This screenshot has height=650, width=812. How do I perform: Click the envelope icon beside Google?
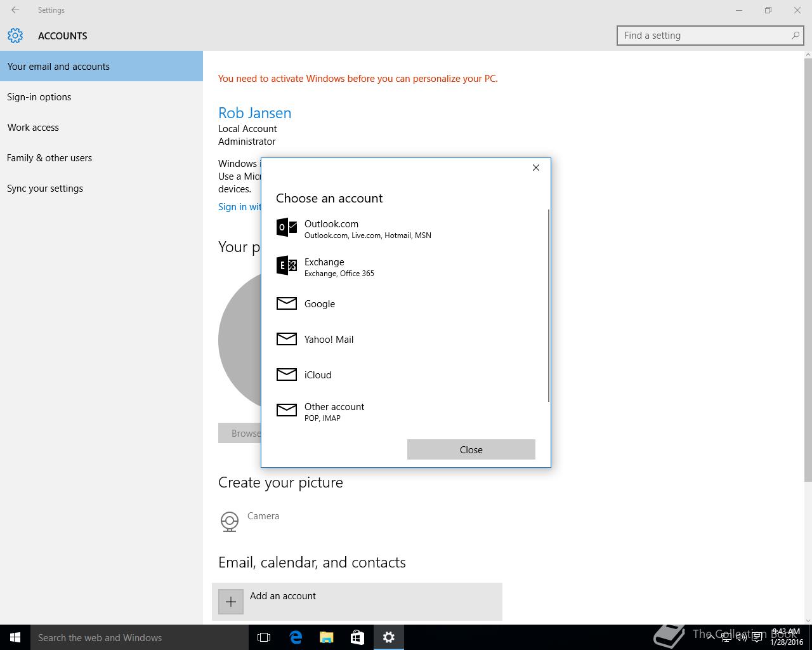point(287,303)
